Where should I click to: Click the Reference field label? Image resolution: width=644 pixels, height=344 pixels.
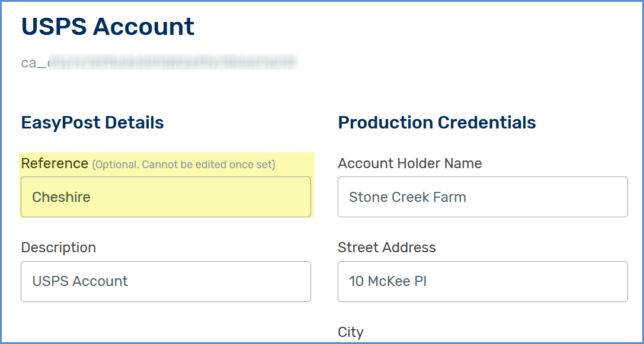(x=55, y=163)
